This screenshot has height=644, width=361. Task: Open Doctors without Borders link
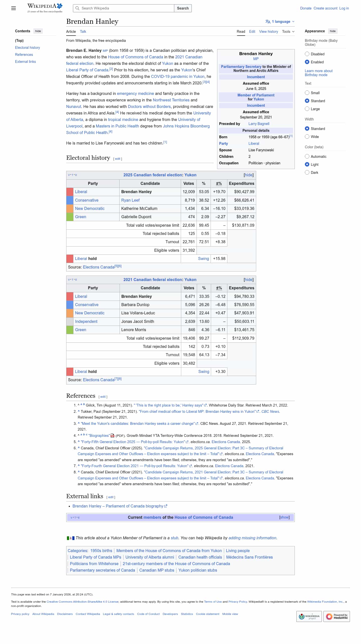(149, 106)
